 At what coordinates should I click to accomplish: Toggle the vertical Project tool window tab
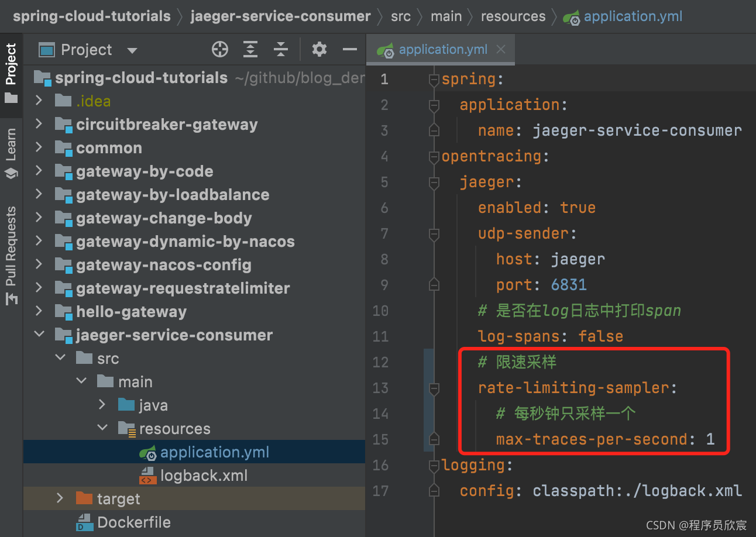click(11, 73)
